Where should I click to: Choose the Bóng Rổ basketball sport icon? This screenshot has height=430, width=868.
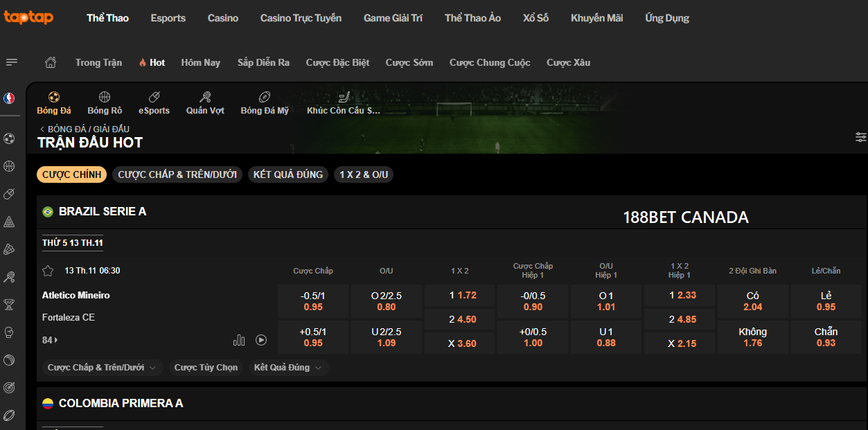(105, 102)
